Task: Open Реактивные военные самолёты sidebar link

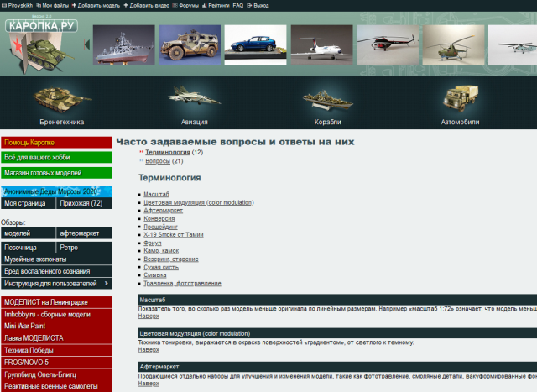Action: pos(56,386)
